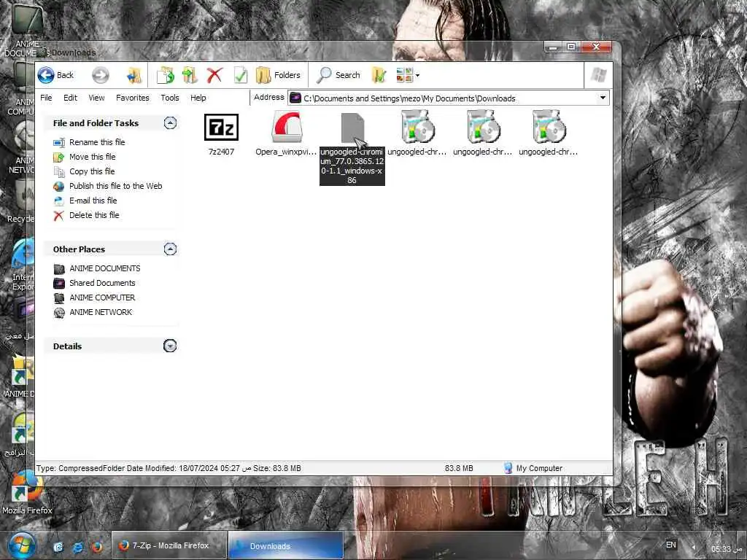747x560 pixels.
Task: Click the EN language indicator
Action: tap(671, 545)
